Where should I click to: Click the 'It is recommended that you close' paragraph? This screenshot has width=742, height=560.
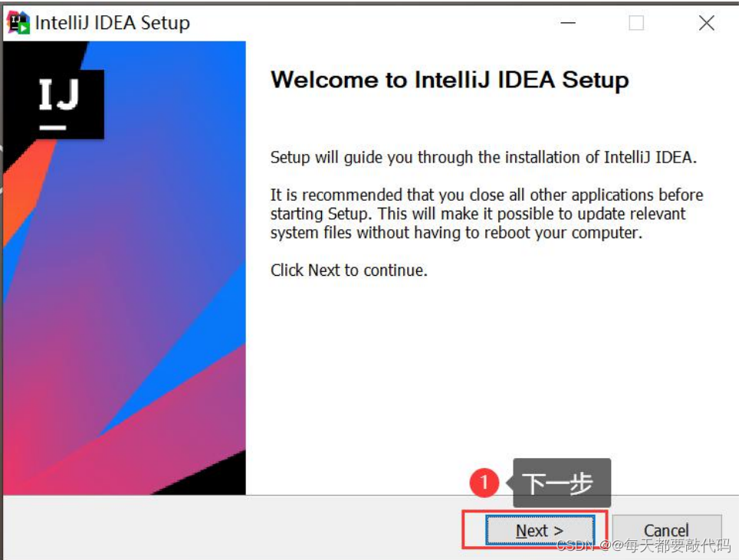[487, 213]
